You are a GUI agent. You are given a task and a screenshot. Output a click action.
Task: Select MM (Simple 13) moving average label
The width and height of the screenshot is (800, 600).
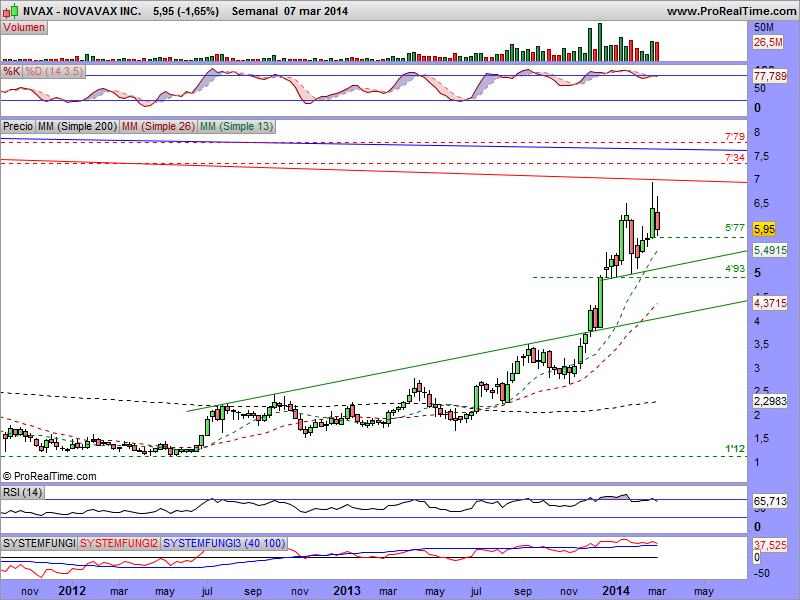236,126
